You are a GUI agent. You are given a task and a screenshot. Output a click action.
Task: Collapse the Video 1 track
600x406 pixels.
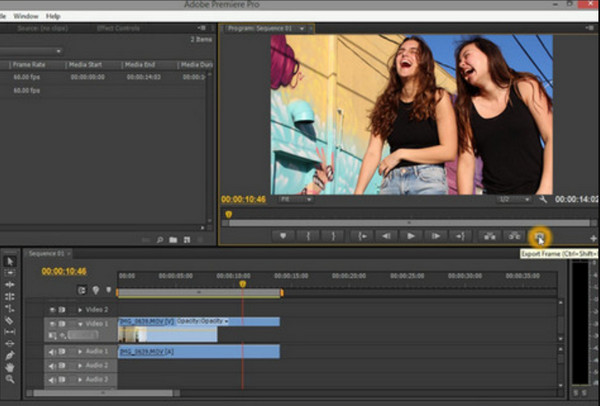pyautogui.click(x=80, y=324)
